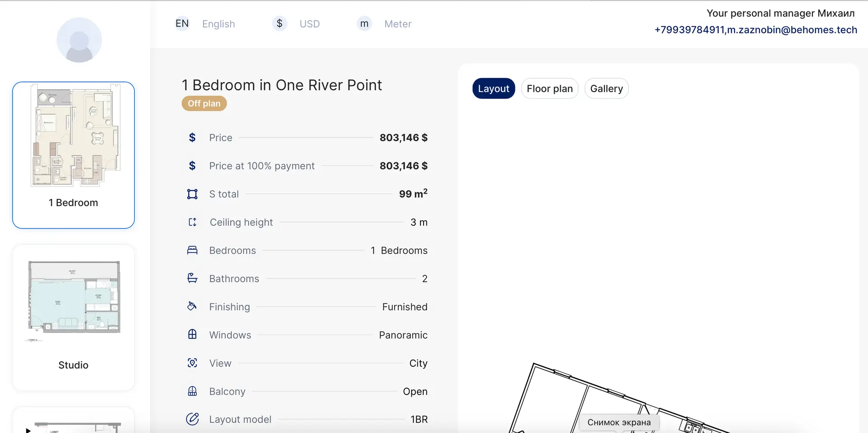This screenshot has height=433, width=868.
Task: Select the 1 Bedroom layout card
Action: (74, 155)
